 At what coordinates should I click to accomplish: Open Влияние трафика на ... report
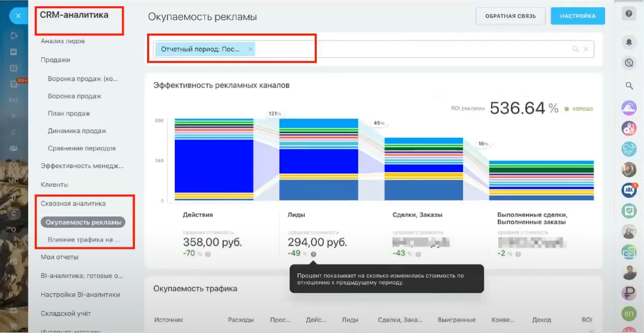click(84, 240)
